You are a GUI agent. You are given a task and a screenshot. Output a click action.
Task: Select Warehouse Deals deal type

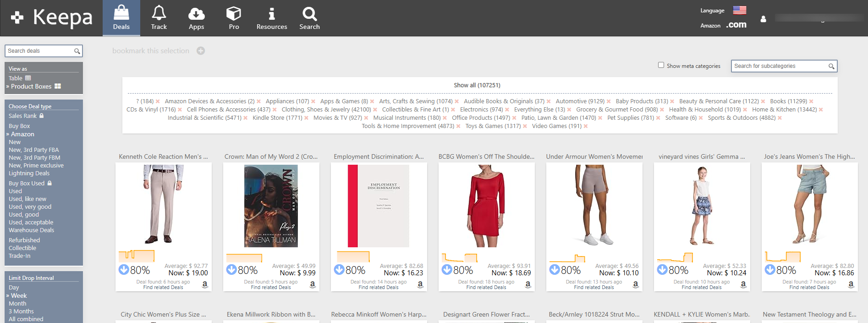click(31, 230)
